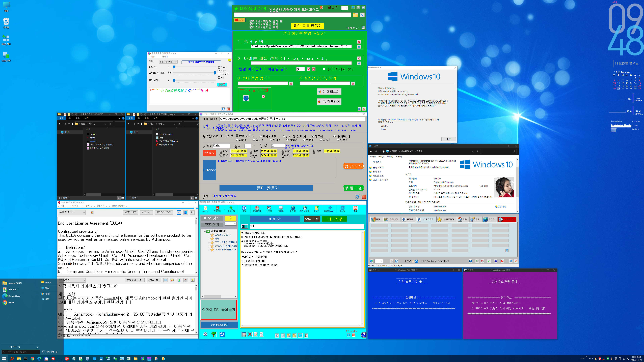644x362 pixels.
Task: Click 모두 비움 button in memo helper
Action: click(x=312, y=219)
